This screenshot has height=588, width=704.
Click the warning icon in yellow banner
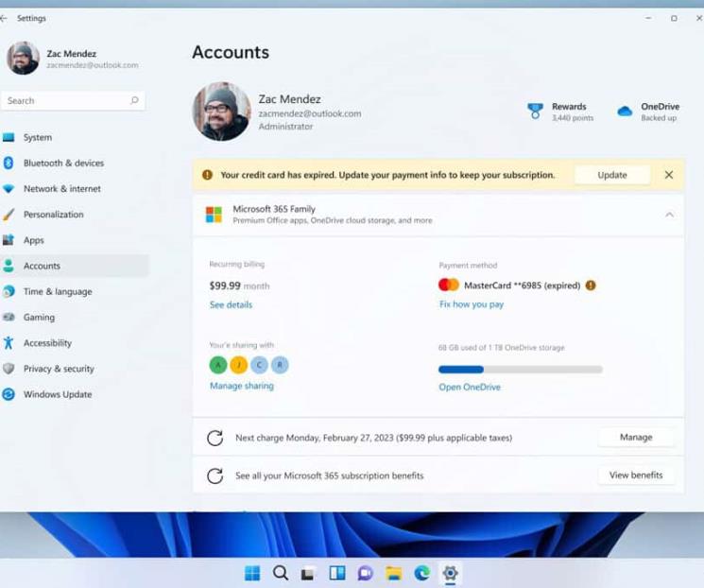[x=207, y=175]
